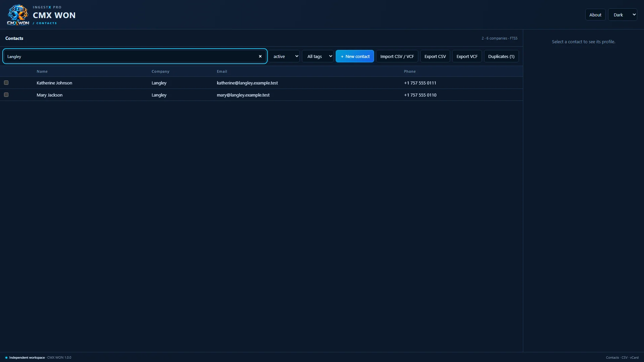Open the active status filter dropdown

[x=284, y=56]
